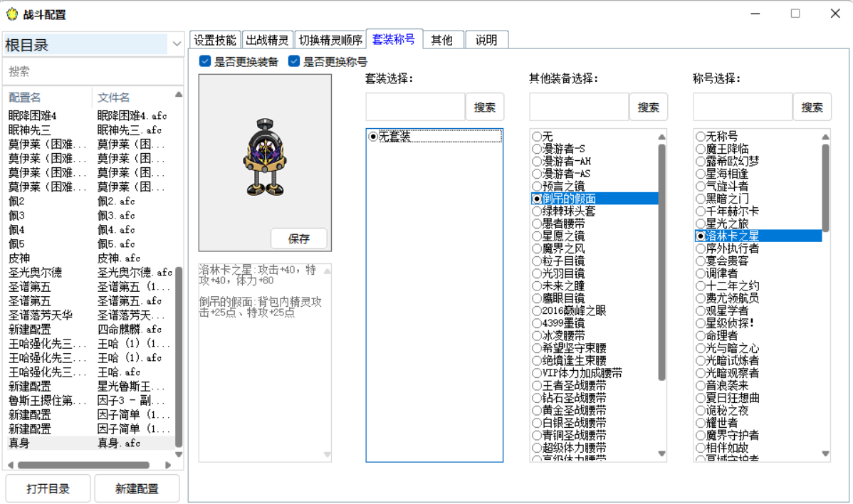Click up arrow of config list scrollbar
This screenshot has height=504, width=853.
(x=179, y=95)
